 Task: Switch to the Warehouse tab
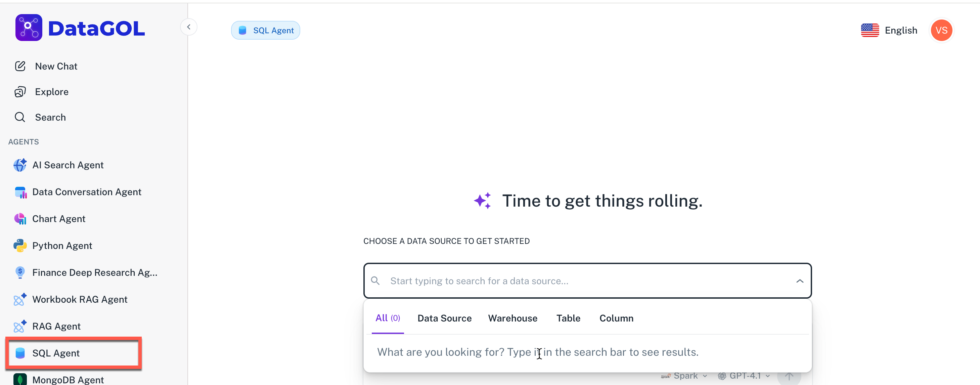513,318
